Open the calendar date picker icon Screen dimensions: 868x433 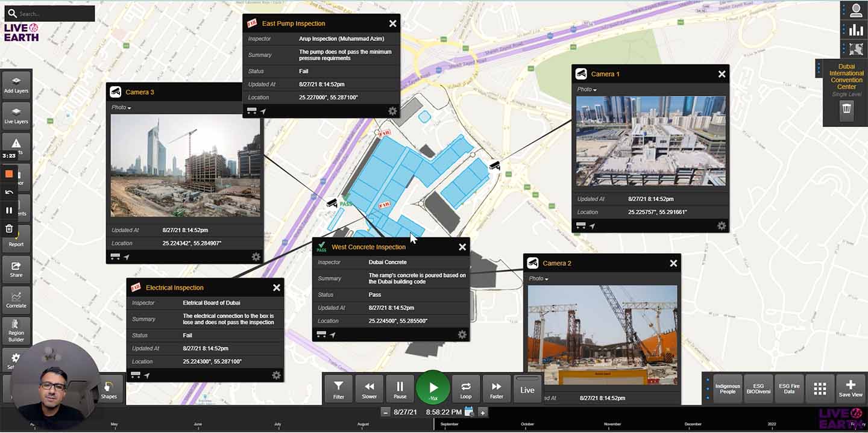[469, 412]
